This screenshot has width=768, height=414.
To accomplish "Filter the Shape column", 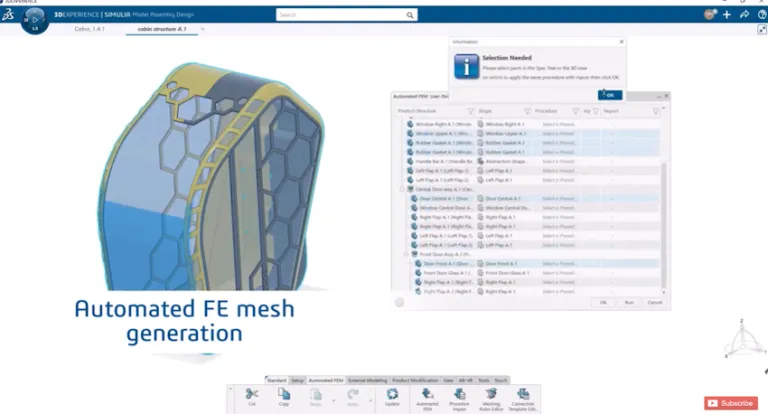I will (527, 111).
